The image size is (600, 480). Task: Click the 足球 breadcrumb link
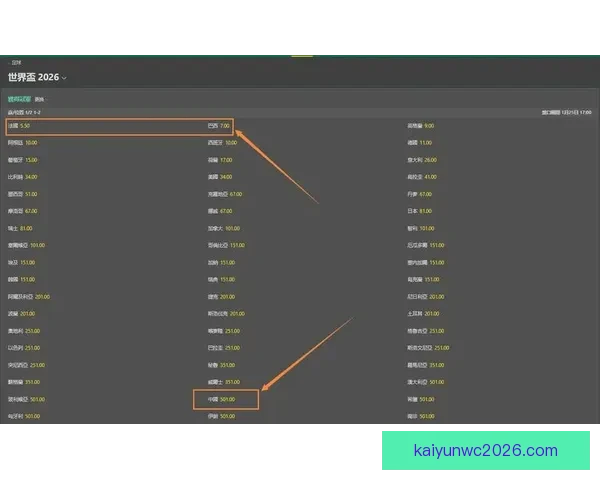click(16, 62)
